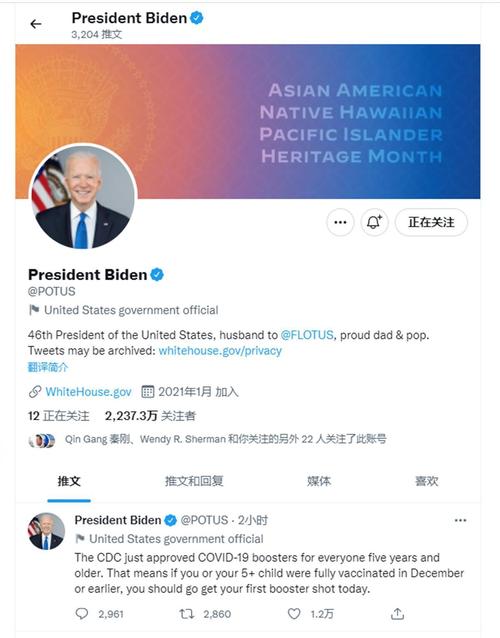View the 2,237.3万 关注者 followers list
This screenshot has width=500, height=638.
point(150,416)
